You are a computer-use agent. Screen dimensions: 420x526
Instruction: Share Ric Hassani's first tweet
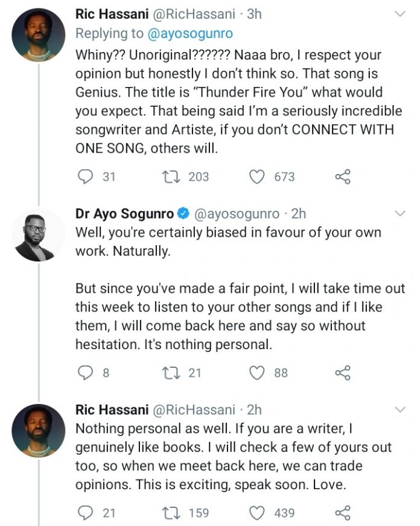coord(342,176)
